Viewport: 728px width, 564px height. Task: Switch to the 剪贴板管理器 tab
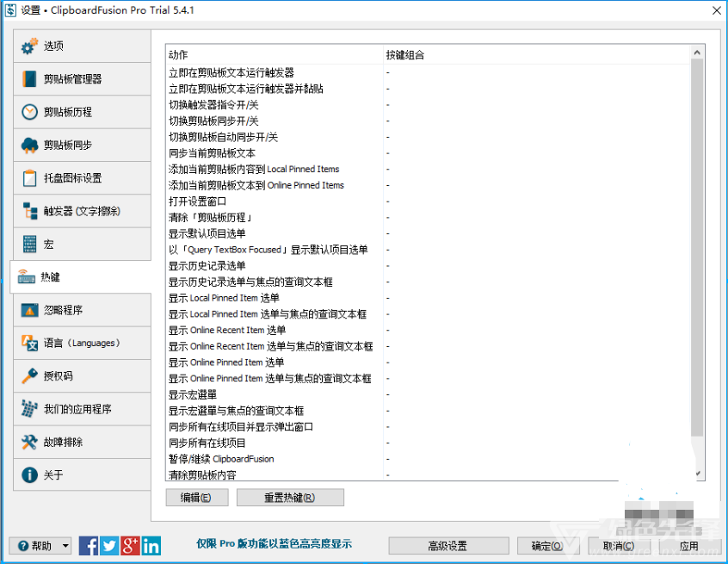(x=82, y=79)
